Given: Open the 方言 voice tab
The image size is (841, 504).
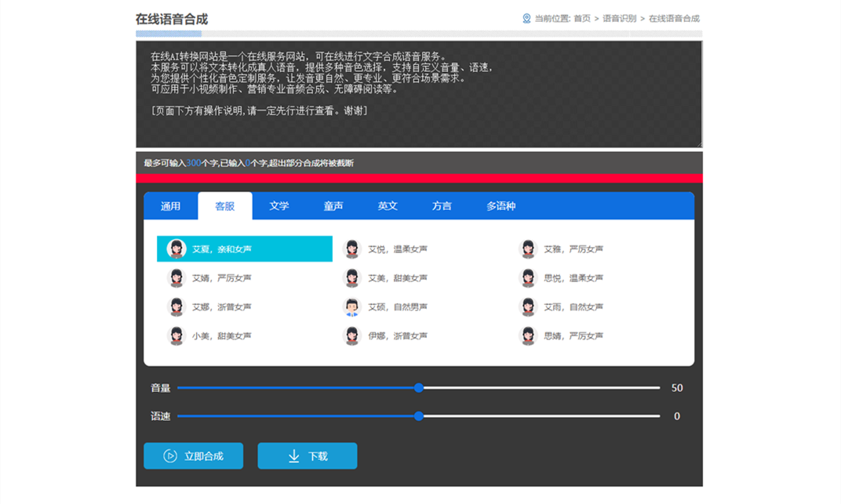Looking at the screenshot, I should [442, 206].
